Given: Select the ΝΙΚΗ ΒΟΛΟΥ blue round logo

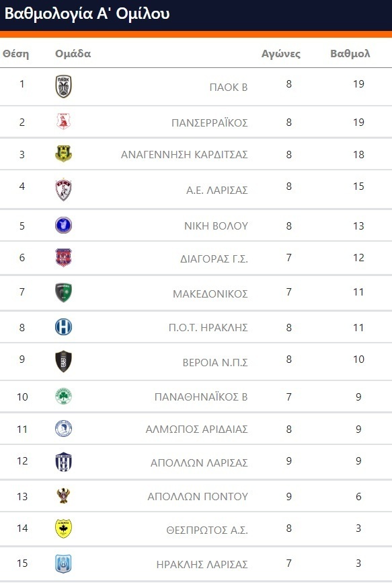Looking at the screenshot, I should click(x=63, y=226).
